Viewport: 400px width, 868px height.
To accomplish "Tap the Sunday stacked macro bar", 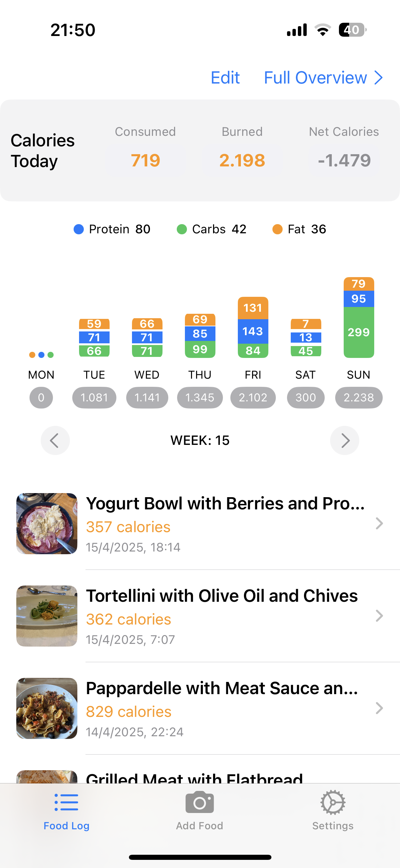I will tap(359, 318).
